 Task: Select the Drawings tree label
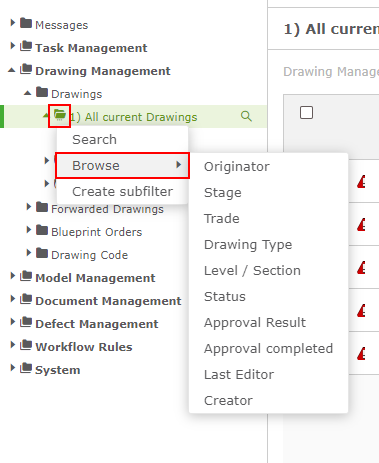point(77,94)
